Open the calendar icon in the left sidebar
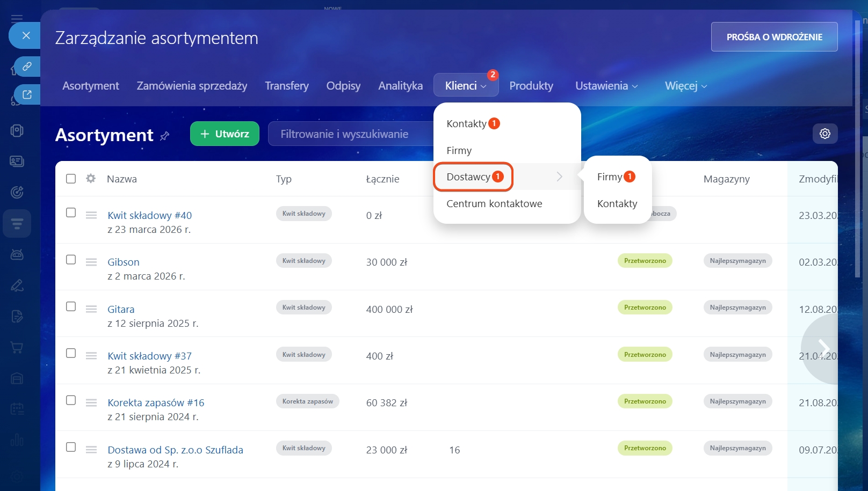The height and width of the screenshot is (491, 868). 17,409
